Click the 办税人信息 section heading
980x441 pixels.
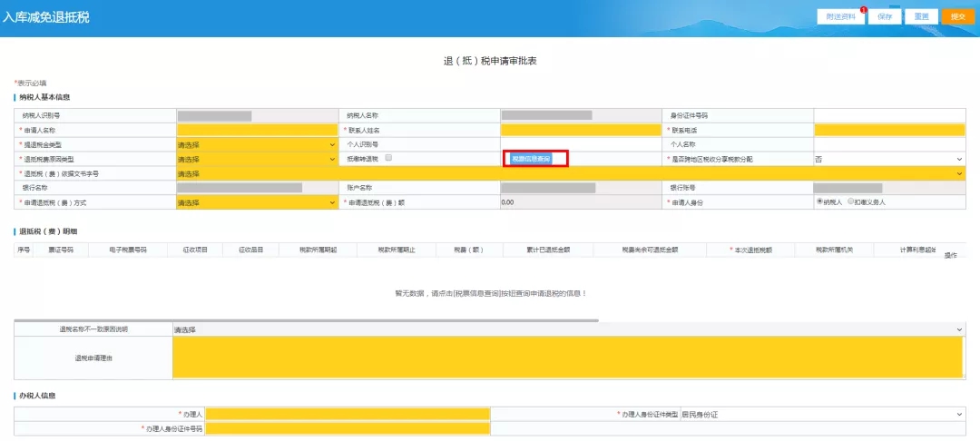click(x=37, y=396)
